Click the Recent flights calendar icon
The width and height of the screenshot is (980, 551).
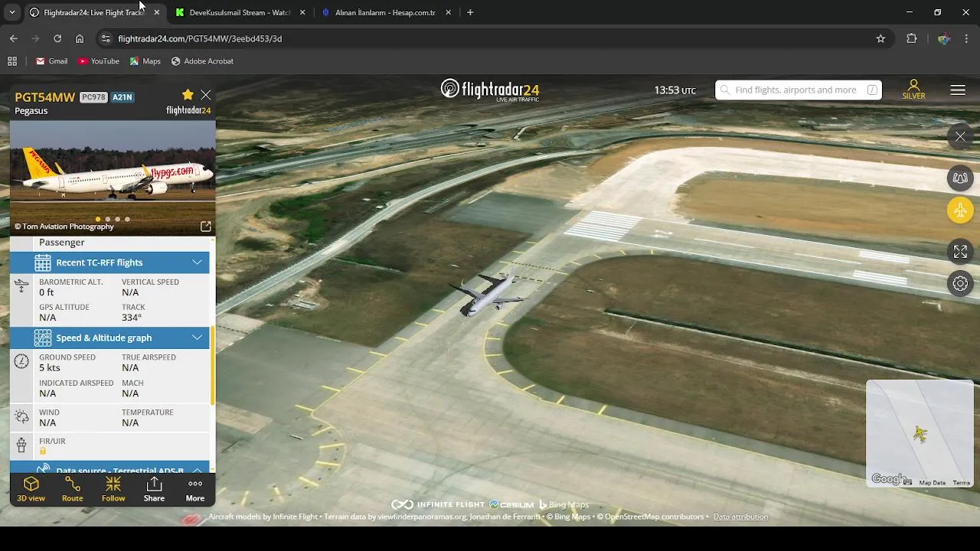click(x=43, y=262)
